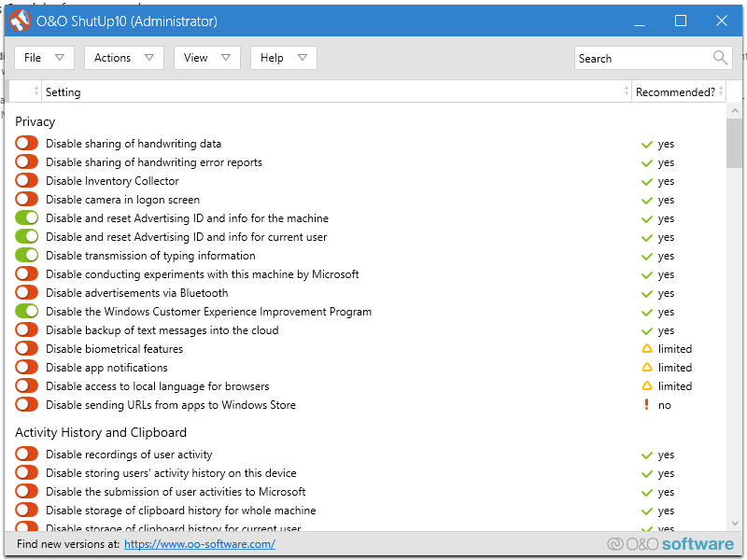Click the green check for Disable camera in logon screen
The width and height of the screenshot is (747, 560).
646,200
